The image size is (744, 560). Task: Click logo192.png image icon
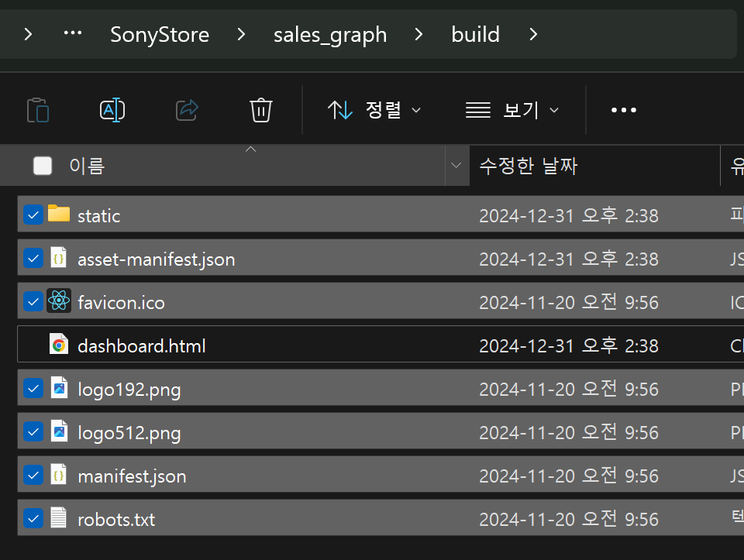click(59, 387)
